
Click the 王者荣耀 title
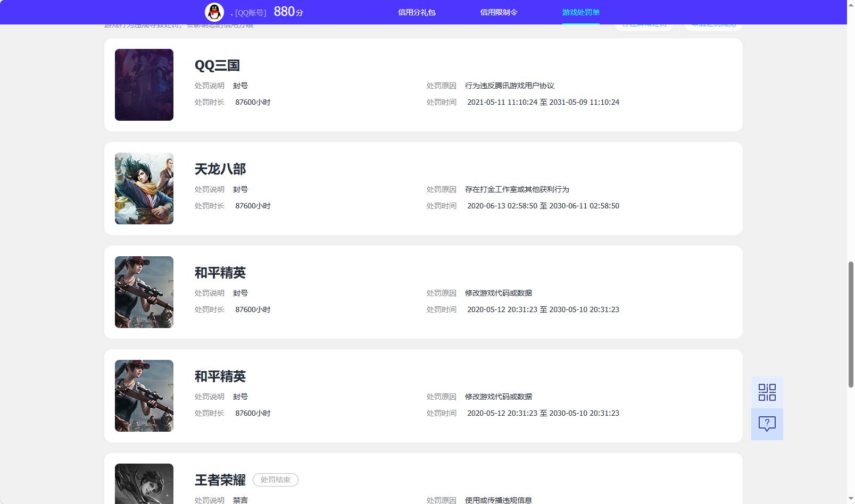(x=220, y=480)
